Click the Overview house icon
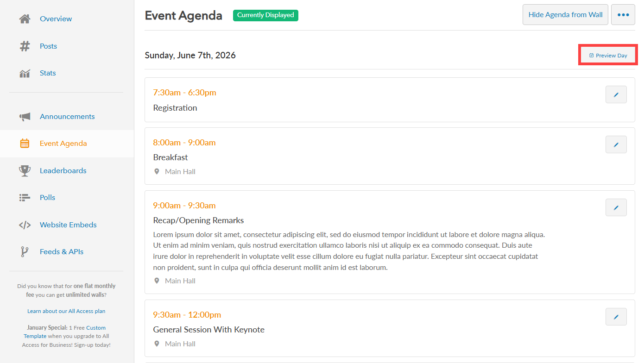644x363 pixels. 25,19
